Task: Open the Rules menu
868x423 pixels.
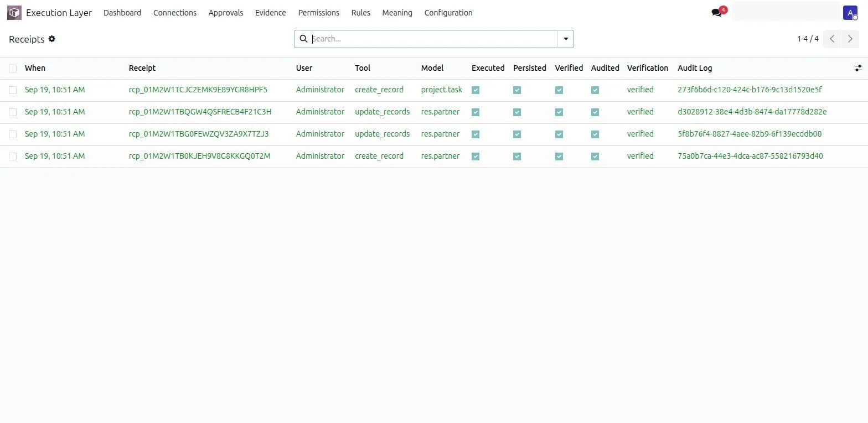Action: pos(361,13)
